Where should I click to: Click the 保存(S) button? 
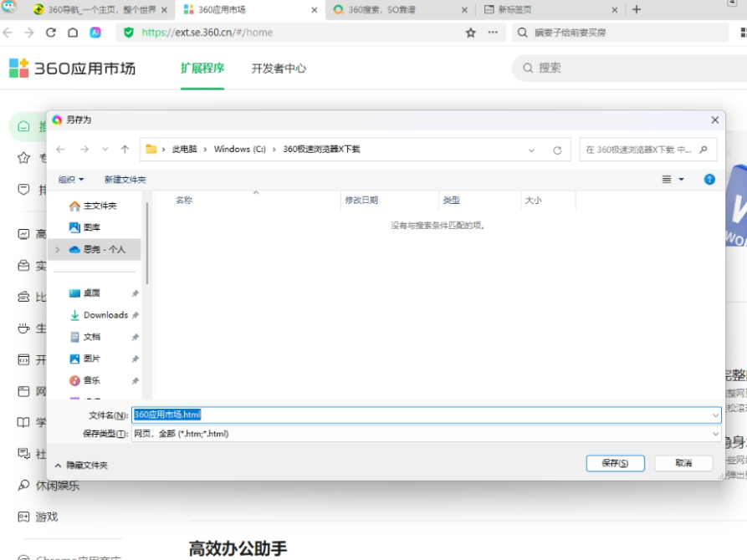pos(615,463)
